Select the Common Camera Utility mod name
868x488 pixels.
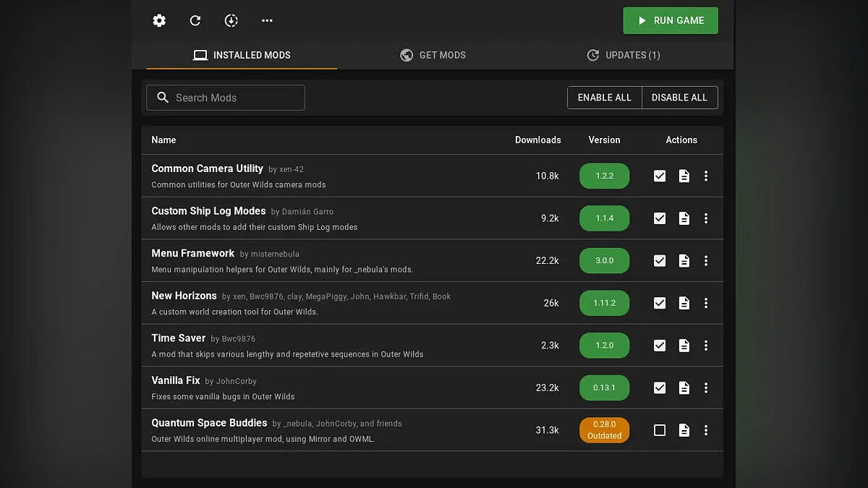[207, 168]
